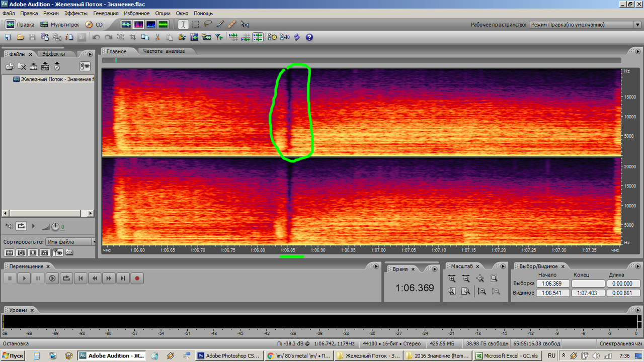Switch to CD view
The image size is (644, 362).
pos(94,24)
